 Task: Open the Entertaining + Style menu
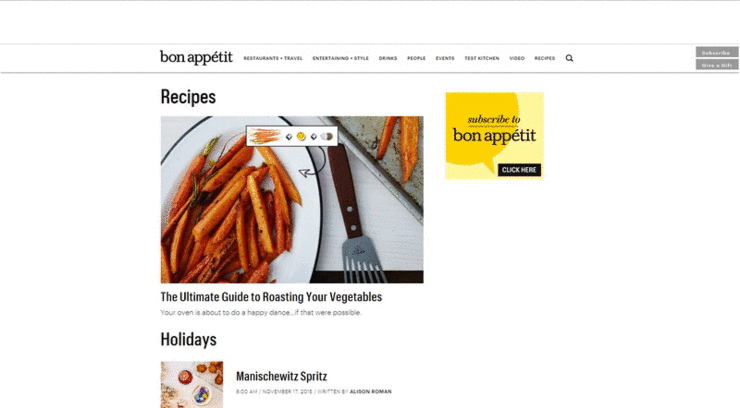pyautogui.click(x=340, y=58)
